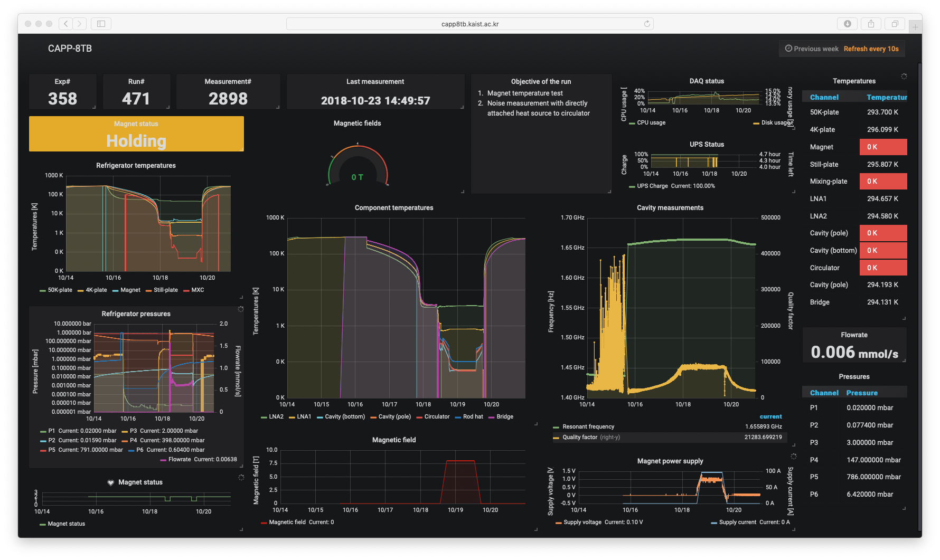The width and height of the screenshot is (940, 560).
Task: Click the address bar capp8tb.kaist.ac.kr
Action: [470, 24]
